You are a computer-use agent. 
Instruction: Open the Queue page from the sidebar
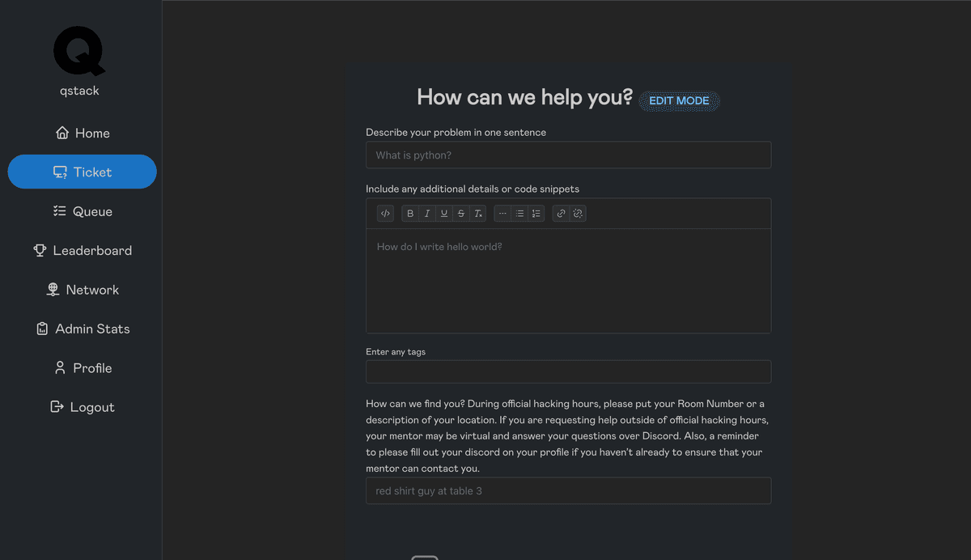click(82, 212)
